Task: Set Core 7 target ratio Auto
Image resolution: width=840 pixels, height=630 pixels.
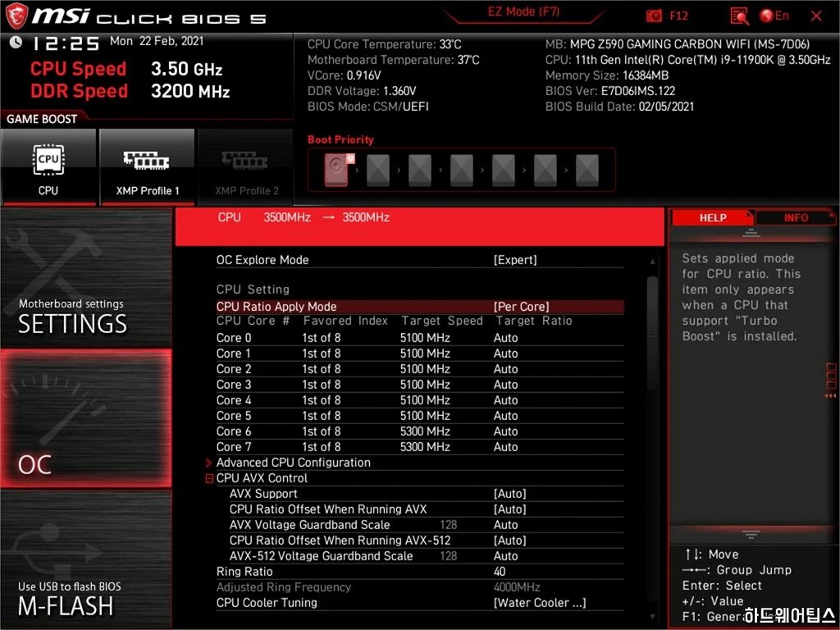Action: [505, 447]
